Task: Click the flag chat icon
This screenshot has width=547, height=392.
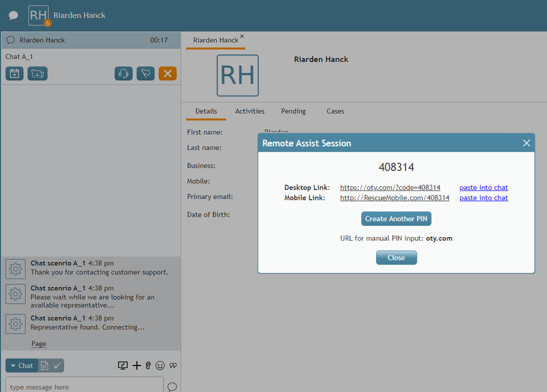Action: click(x=146, y=73)
